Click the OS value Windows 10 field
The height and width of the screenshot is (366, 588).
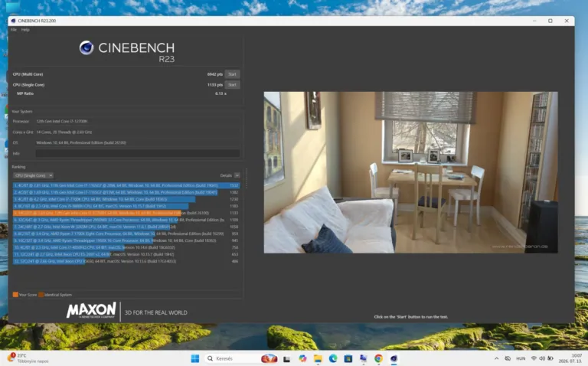point(81,142)
